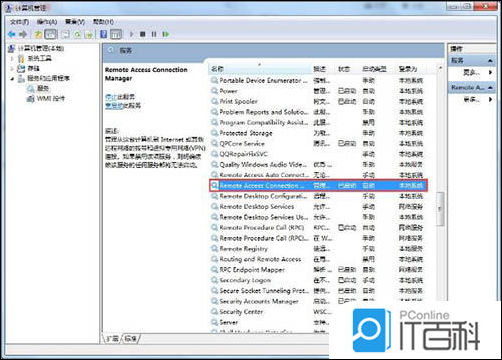Toggle the Show/Hide Console Tree toolbar icon
This screenshot has height=360, width=502.
click(x=51, y=34)
